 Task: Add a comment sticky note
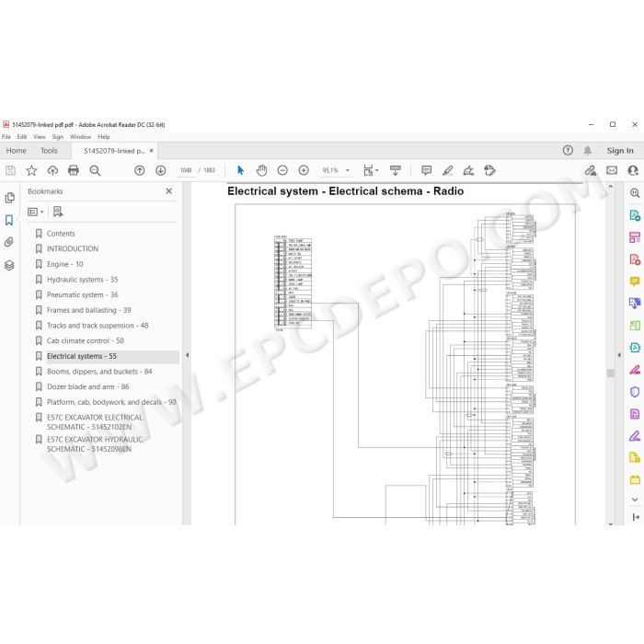[426, 170]
